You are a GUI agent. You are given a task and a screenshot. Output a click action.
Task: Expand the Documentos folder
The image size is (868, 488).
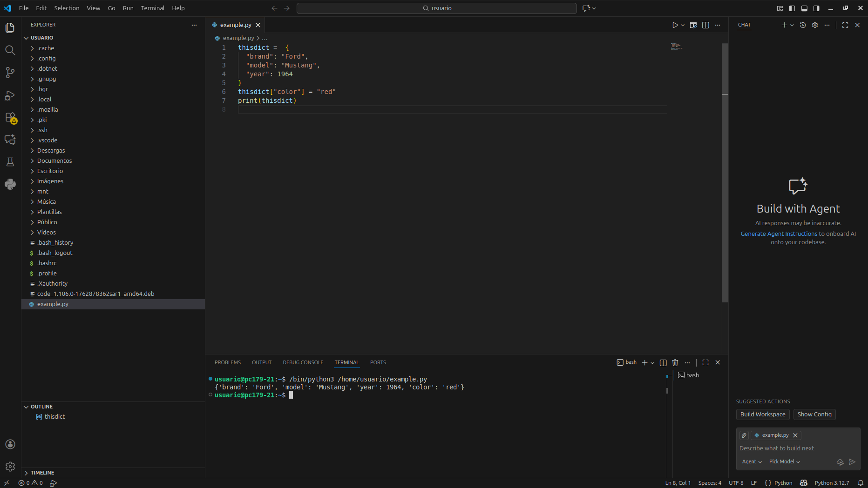point(54,161)
